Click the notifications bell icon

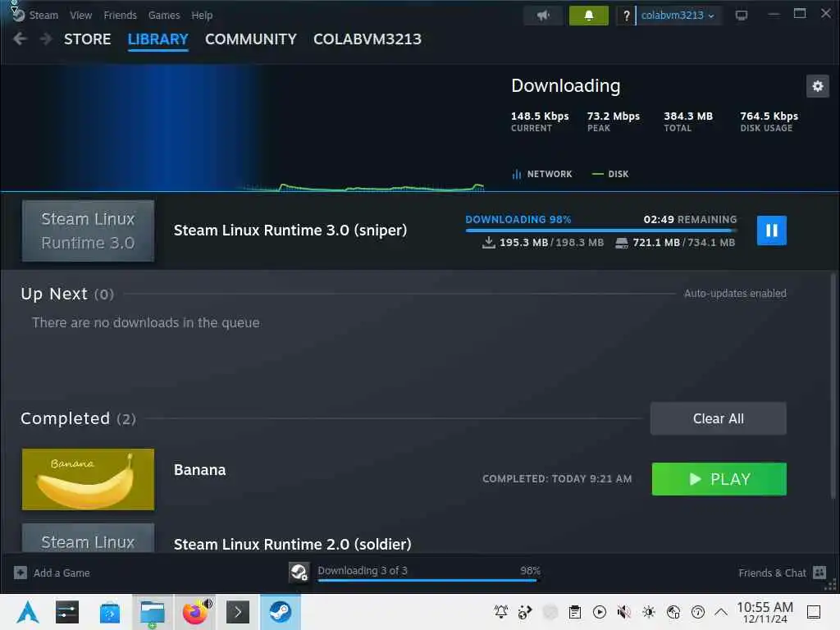(588, 16)
